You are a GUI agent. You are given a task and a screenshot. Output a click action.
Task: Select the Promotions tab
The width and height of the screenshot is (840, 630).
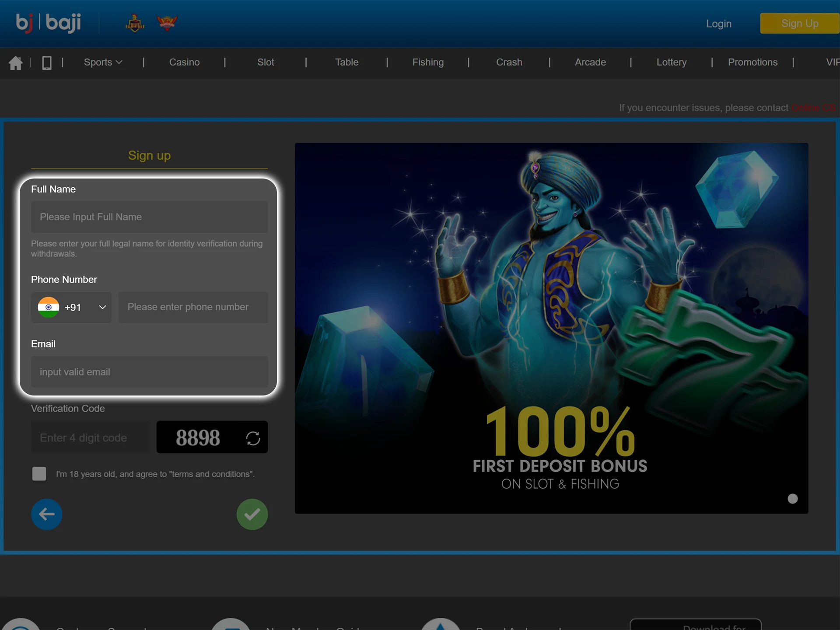coord(752,62)
